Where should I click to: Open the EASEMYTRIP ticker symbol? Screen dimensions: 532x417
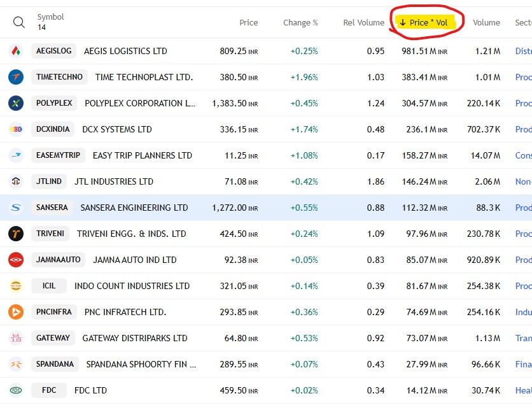pos(58,155)
